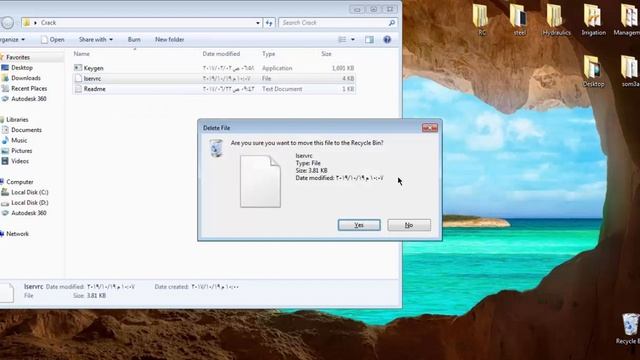Viewport: 640px width, 360px height.
Task: Select Libraries in the navigation pane
Action: (x=17, y=120)
